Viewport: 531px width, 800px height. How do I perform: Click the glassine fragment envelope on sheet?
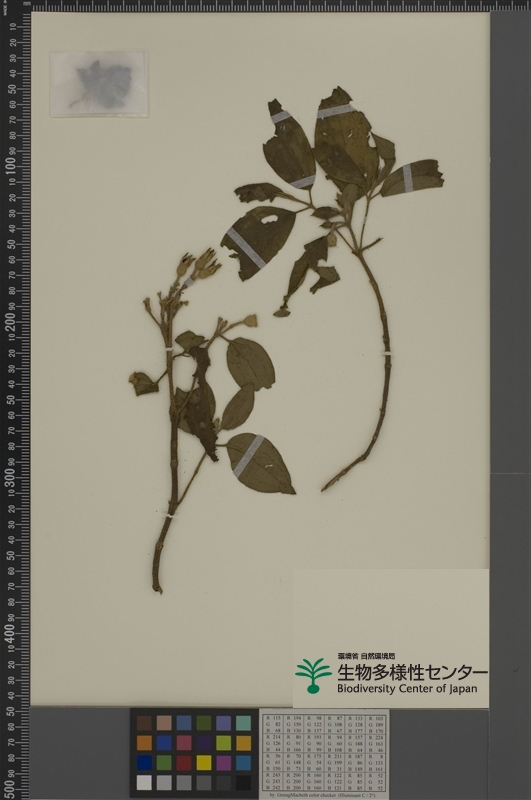(98, 83)
